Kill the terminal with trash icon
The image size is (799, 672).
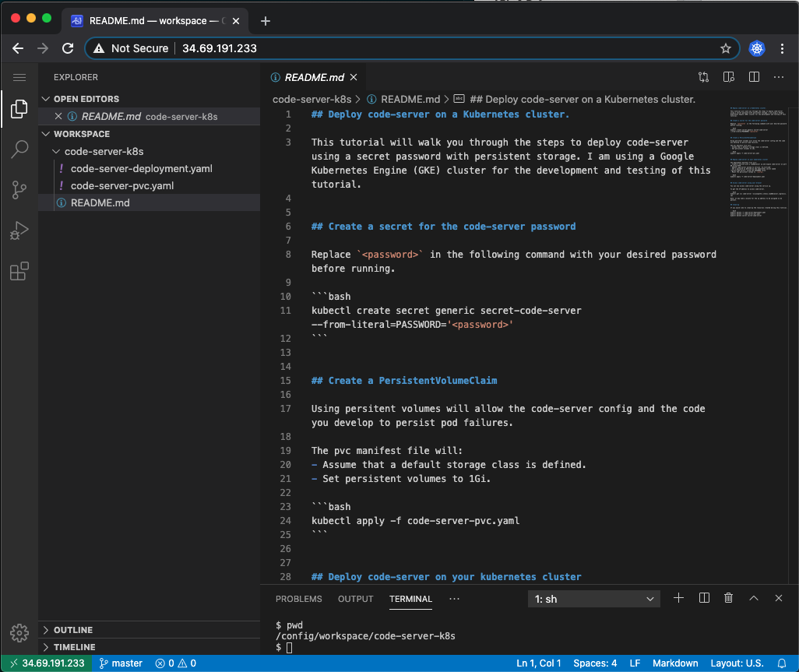729,598
